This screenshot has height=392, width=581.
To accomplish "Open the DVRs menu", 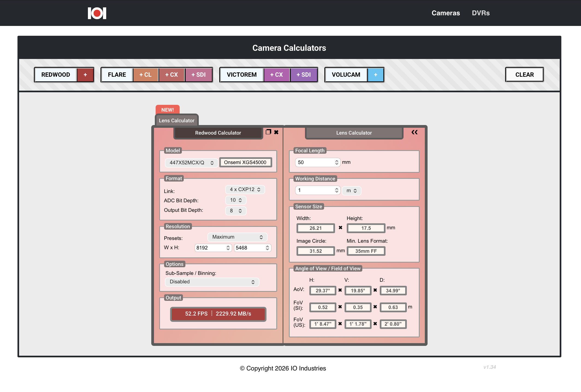I will tap(481, 13).
